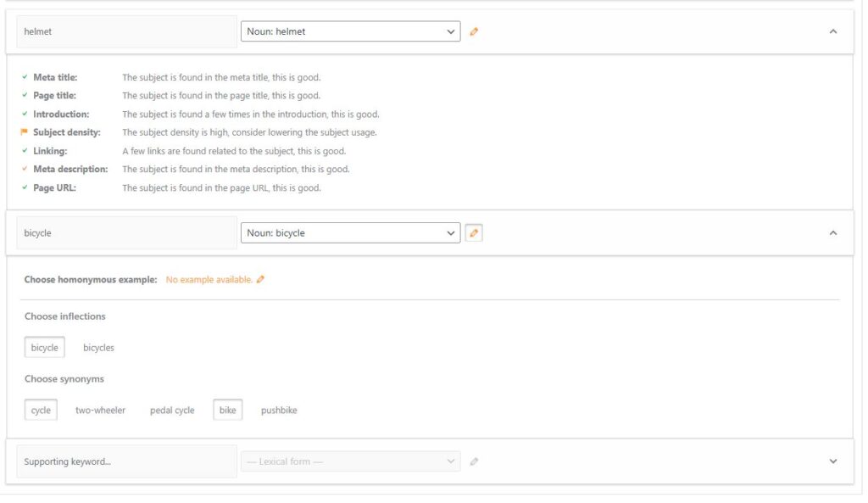Deselect the 'cycle' synonym
This screenshot has width=868, height=503.
pos(41,410)
